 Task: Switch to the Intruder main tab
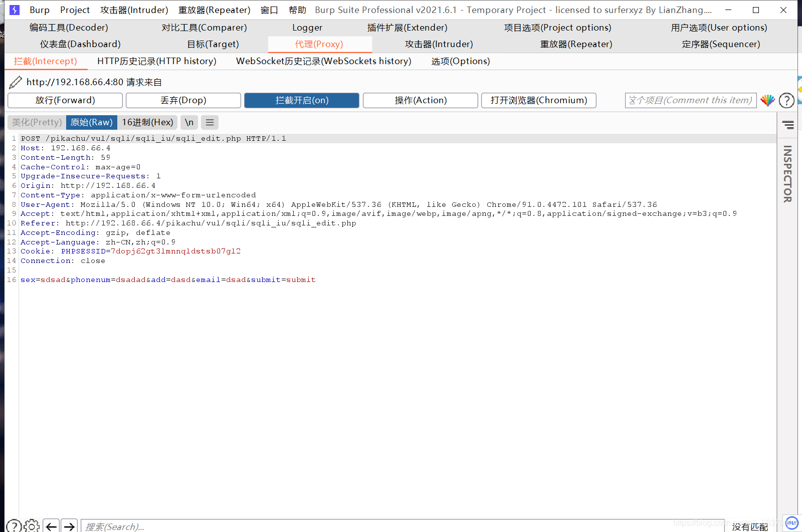pos(439,44)
